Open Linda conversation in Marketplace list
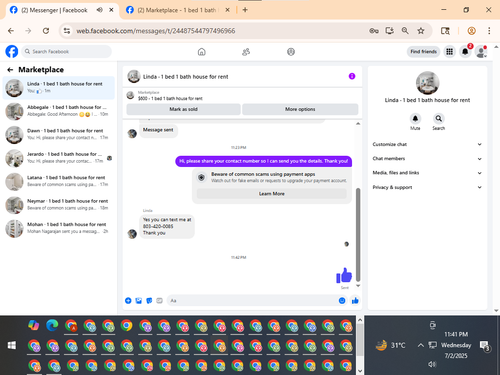Image resolution: width=500 pixels, height=375 pixels. click(x=59, y=88)
